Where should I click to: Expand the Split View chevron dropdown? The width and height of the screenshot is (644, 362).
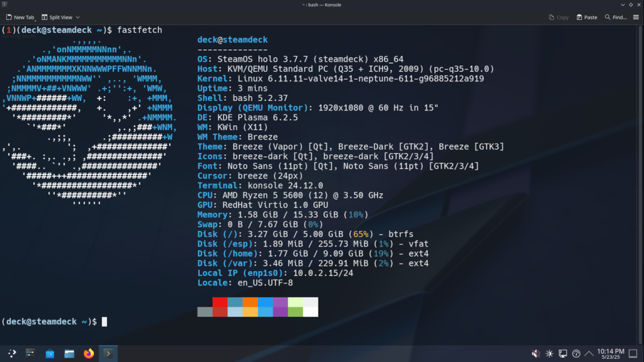[x=77, y=17]
